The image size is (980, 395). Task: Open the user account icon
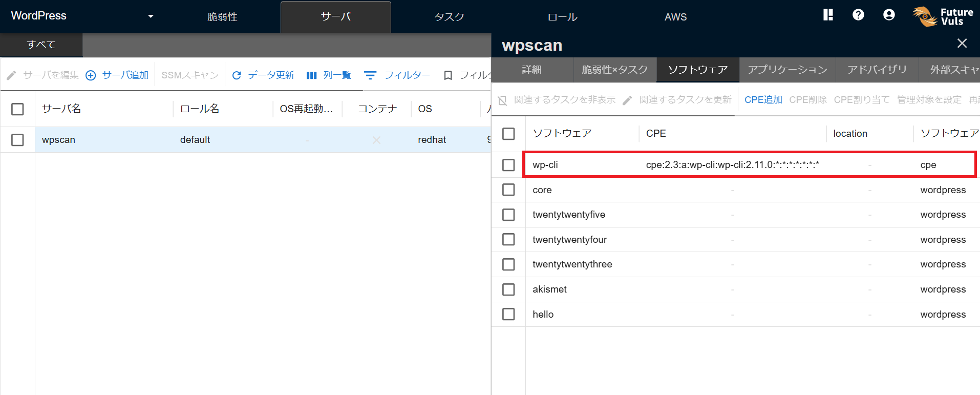[x=889, y=15]
